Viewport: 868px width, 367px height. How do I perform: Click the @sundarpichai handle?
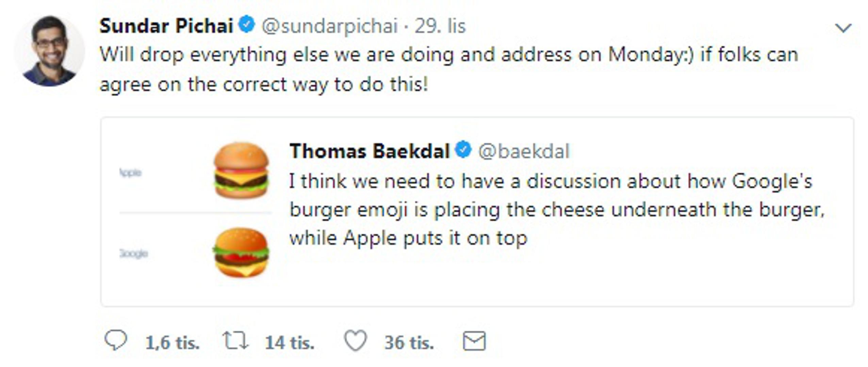pos(329,26)
